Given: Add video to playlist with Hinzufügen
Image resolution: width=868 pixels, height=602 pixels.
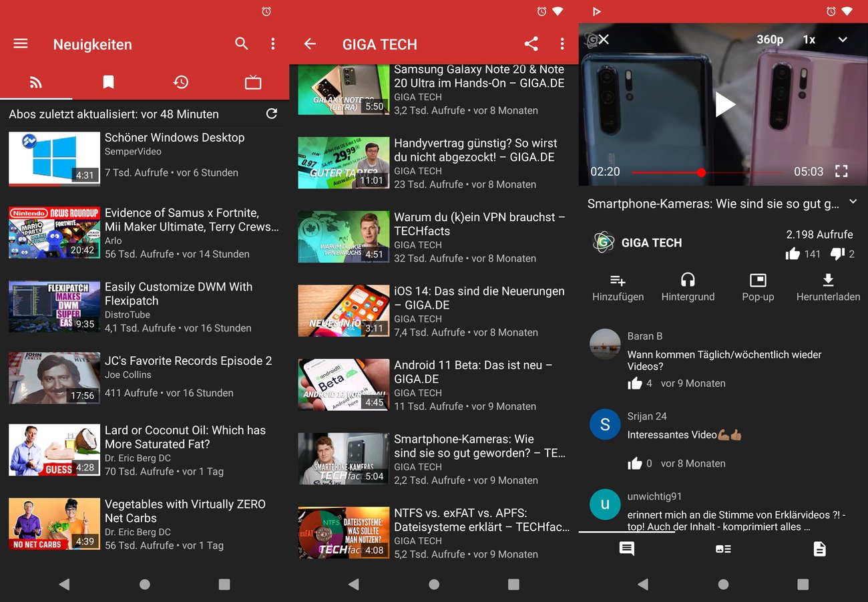Looking at the screenshot, I should click(x=618, y=287).
